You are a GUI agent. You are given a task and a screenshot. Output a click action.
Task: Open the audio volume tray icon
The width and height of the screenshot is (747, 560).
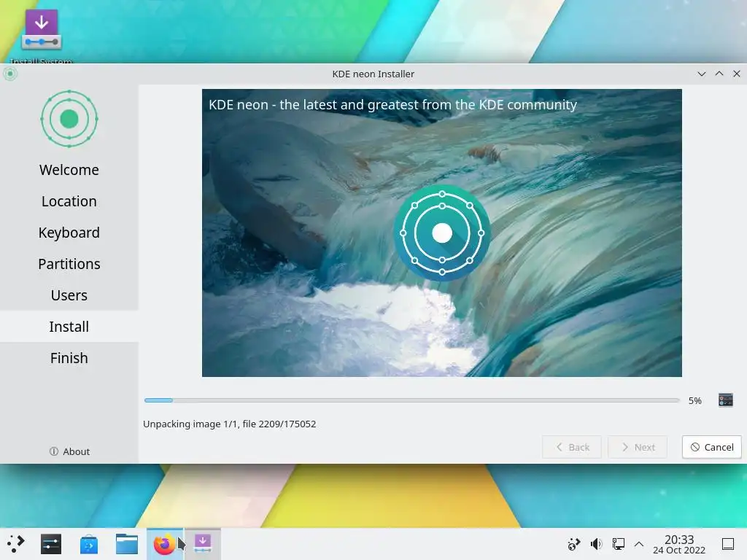(596, 544)
